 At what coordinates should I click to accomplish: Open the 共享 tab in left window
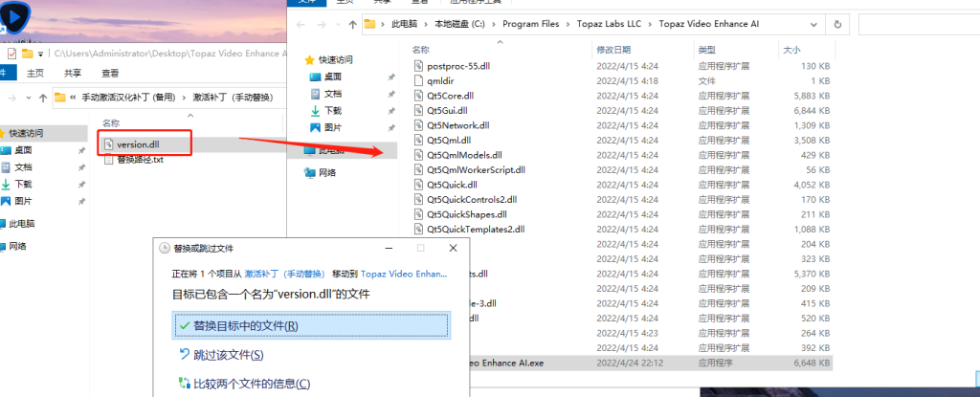tap(73, 73)
